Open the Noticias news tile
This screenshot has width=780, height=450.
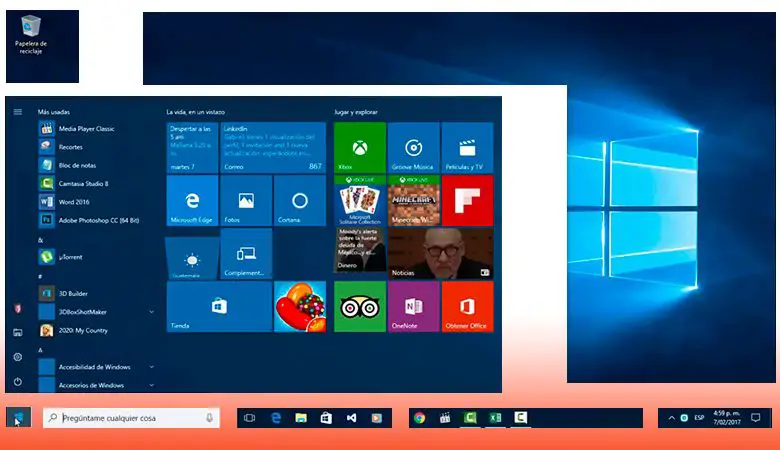440,254
